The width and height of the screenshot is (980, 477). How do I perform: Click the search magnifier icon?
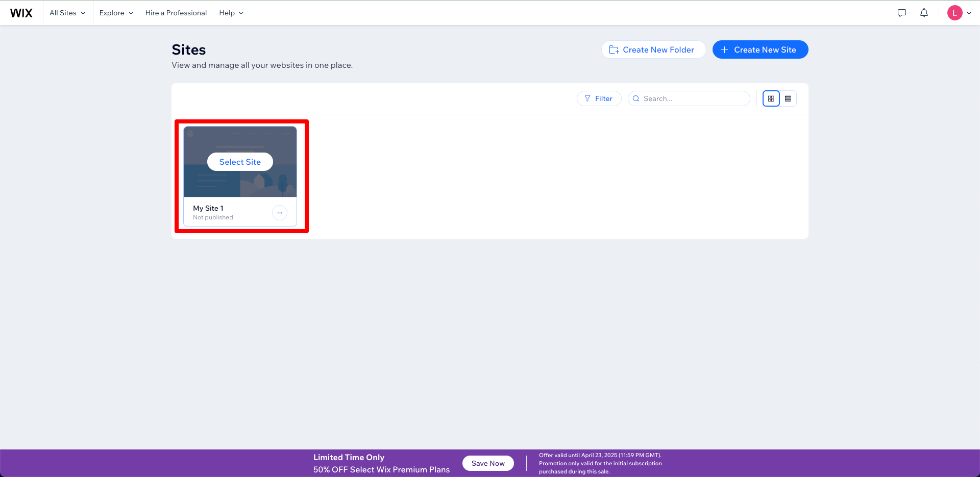click(636, 98)
